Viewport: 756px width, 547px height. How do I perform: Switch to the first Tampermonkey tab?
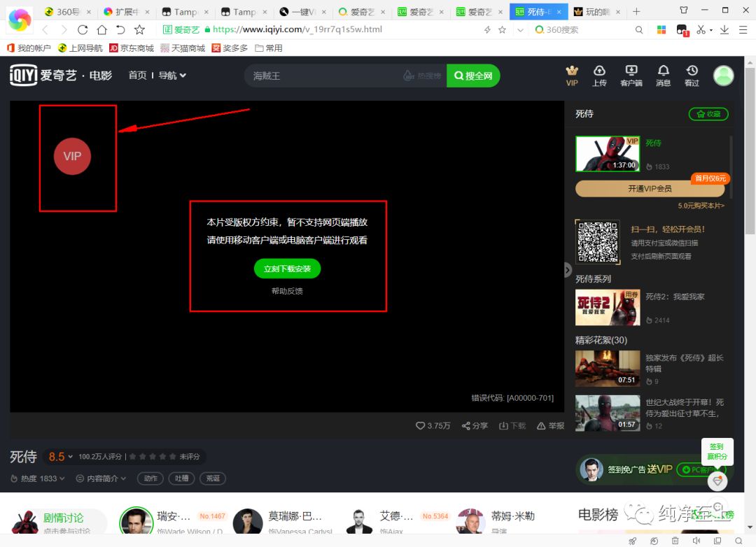point(185,12)
